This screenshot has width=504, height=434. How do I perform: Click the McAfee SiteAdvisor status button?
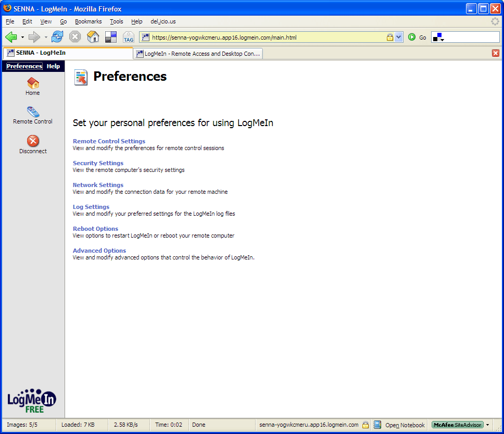(457, 425)
